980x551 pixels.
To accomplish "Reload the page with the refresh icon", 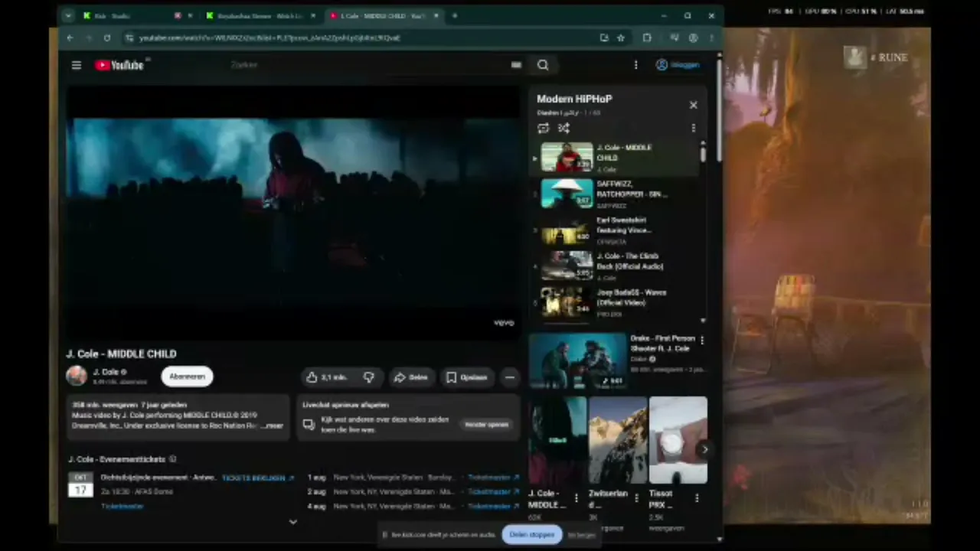I will (107, 37).
